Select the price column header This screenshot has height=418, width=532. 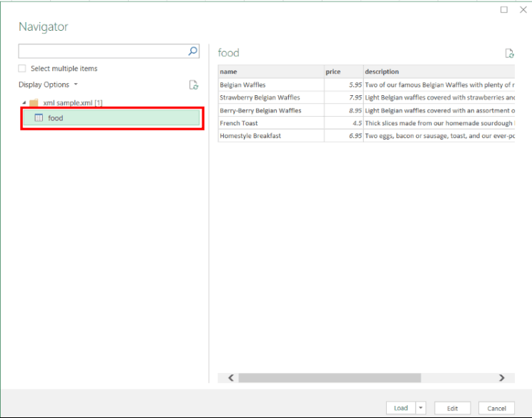click(x=343, y=72)
